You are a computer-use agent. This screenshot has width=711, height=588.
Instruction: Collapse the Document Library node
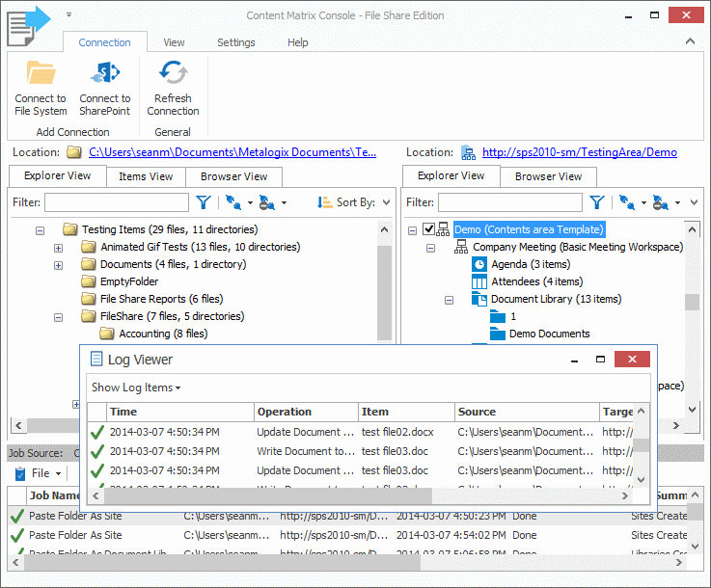click(x=449, y=300)
